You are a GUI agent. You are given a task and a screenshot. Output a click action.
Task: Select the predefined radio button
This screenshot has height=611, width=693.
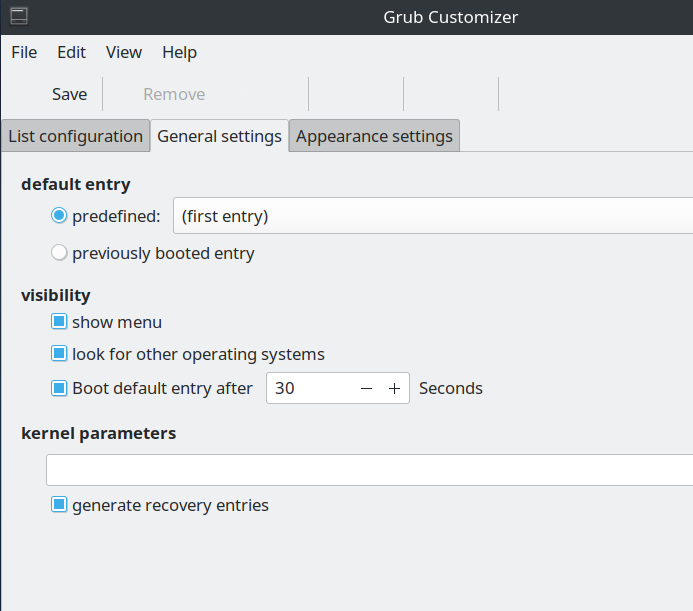[x=59, y=216]
